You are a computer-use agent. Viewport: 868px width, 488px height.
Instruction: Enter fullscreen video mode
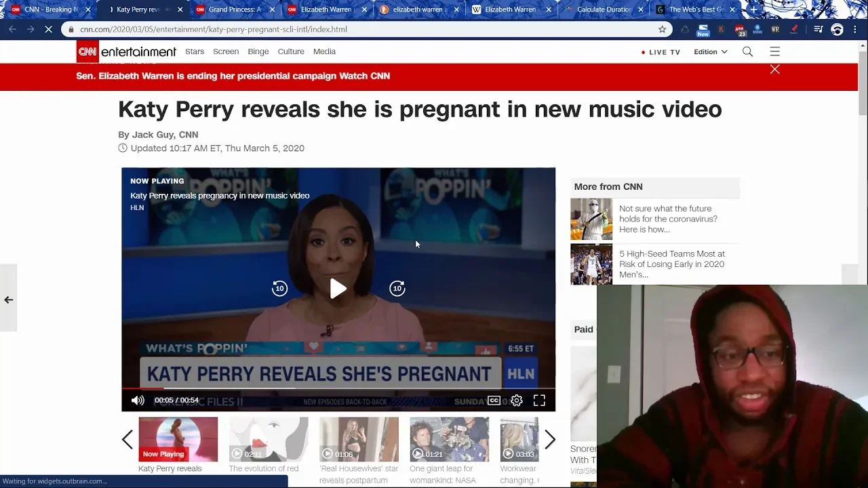539,401
